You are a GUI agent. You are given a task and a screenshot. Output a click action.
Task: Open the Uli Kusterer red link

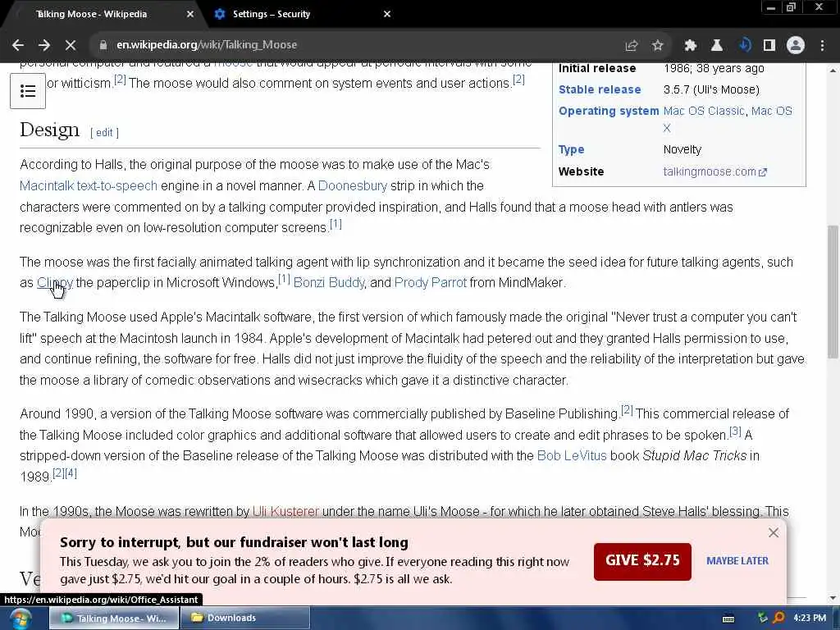[x=285, y=512]
